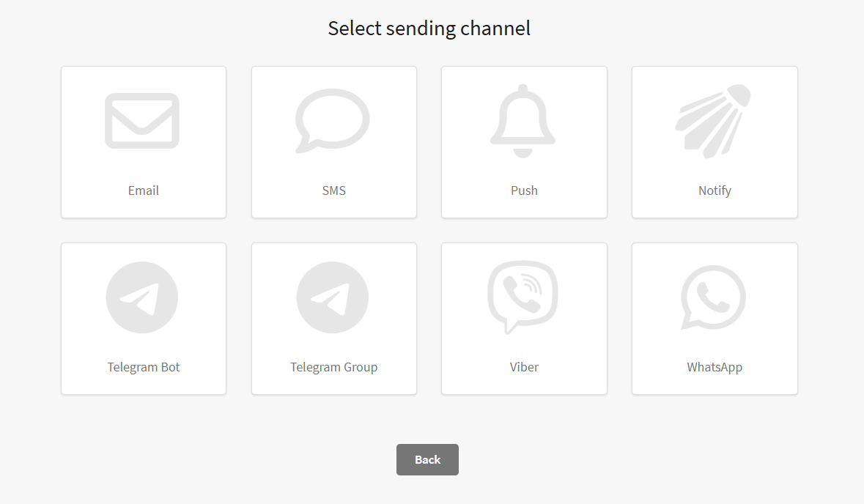Select the WhatsApp phone icon
This screenshot has width=864, height=504.
coord(713,297)
